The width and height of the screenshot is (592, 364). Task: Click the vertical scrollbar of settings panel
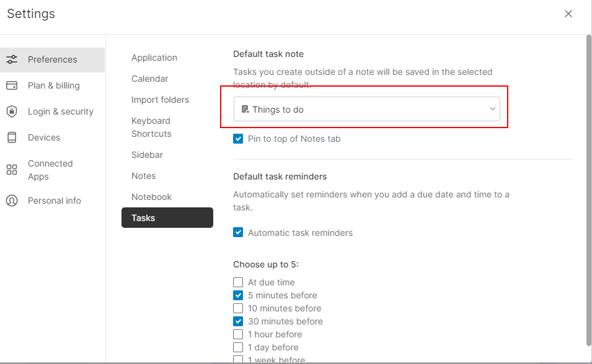(588, 186)
